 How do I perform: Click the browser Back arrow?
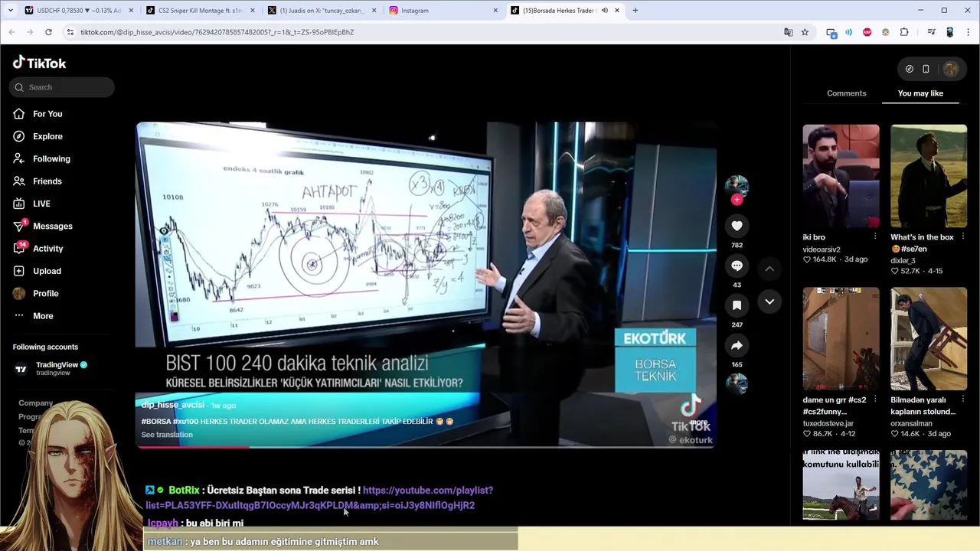pyautogui.click(x=11, y=32)
